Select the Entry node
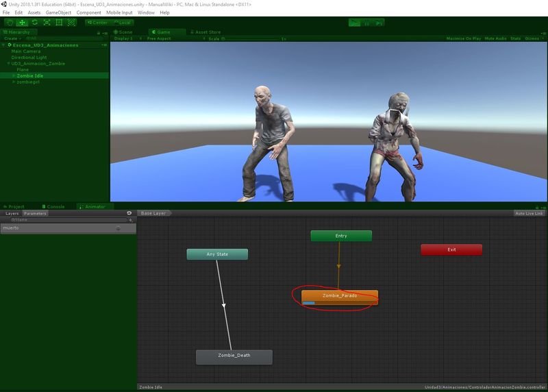This screenshot has height=392, width=548. point(341,236)
